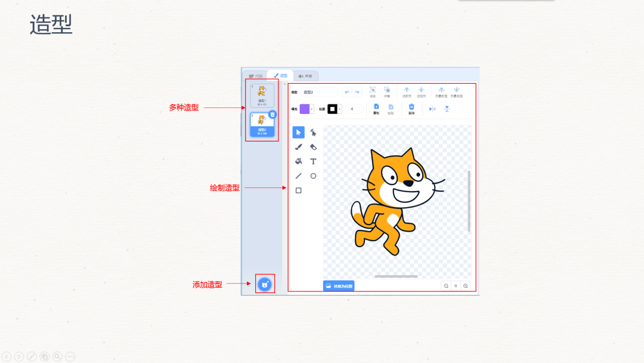This screenshot has width=644, height=363.
Task: Click the Backward layer arrow
Action: pos(421,92)
